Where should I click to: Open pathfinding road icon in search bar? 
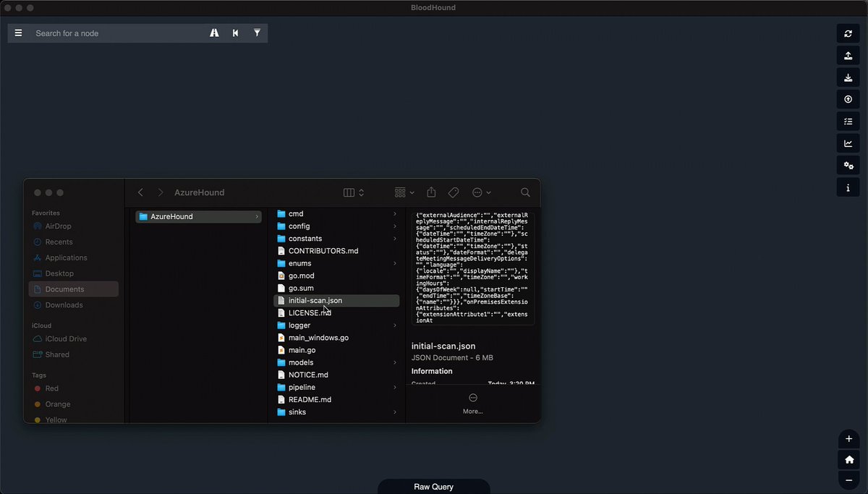tap(214, 33)
